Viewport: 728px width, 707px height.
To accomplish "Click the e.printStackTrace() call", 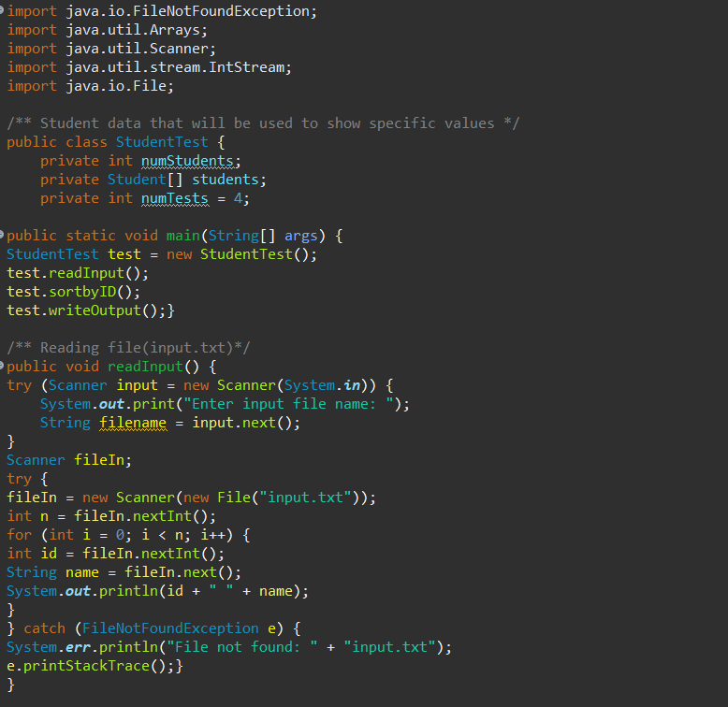I will tap(91, 666).
